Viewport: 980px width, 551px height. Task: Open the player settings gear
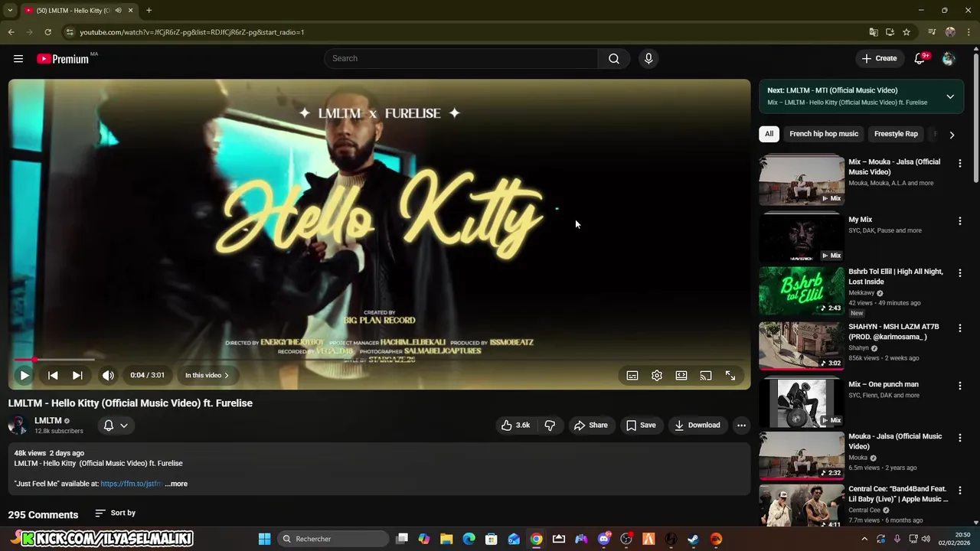[657, 375]
